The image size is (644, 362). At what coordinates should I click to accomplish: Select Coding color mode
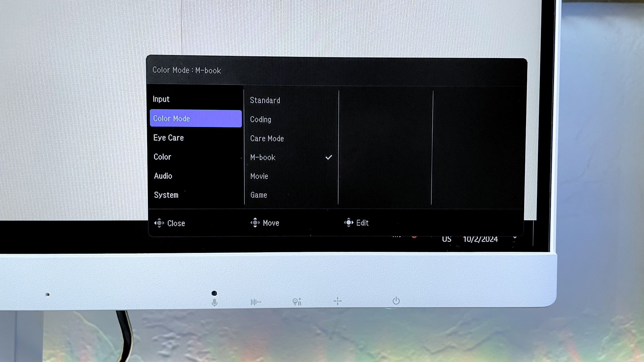pyautogui.click(x=260, y=119)
